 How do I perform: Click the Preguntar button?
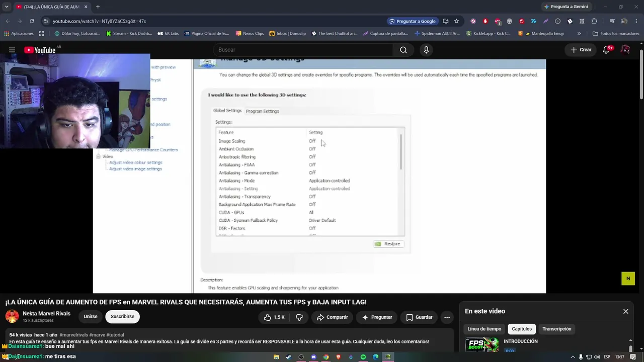[x=377, y=317]
